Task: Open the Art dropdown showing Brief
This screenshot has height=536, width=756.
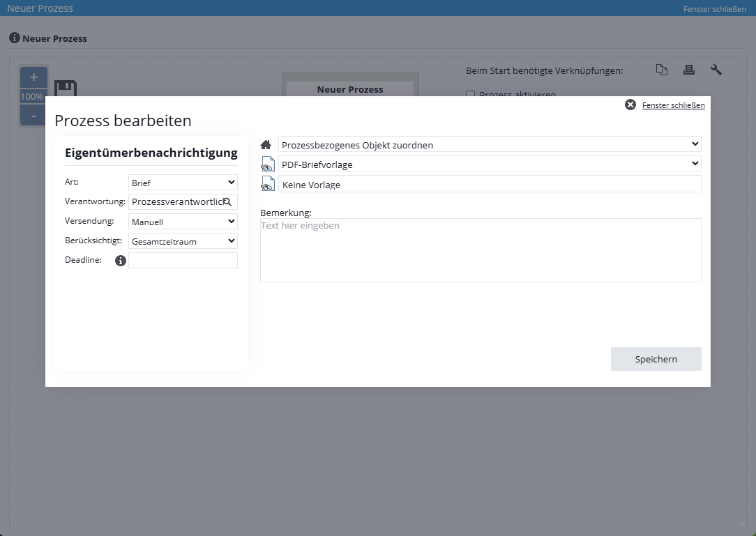Action: point(183,183)
